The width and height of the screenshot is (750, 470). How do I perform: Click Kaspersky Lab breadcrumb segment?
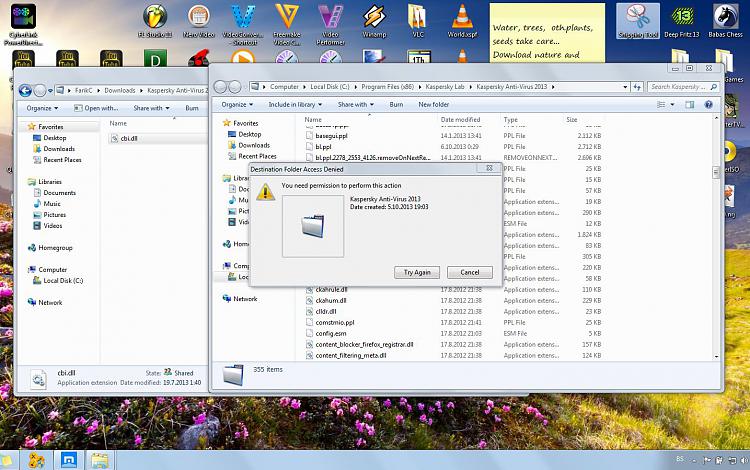point(445,87)
